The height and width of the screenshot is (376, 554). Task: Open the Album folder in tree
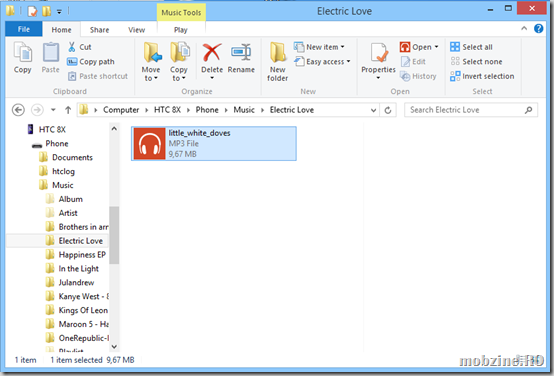(x=70, y=199)
